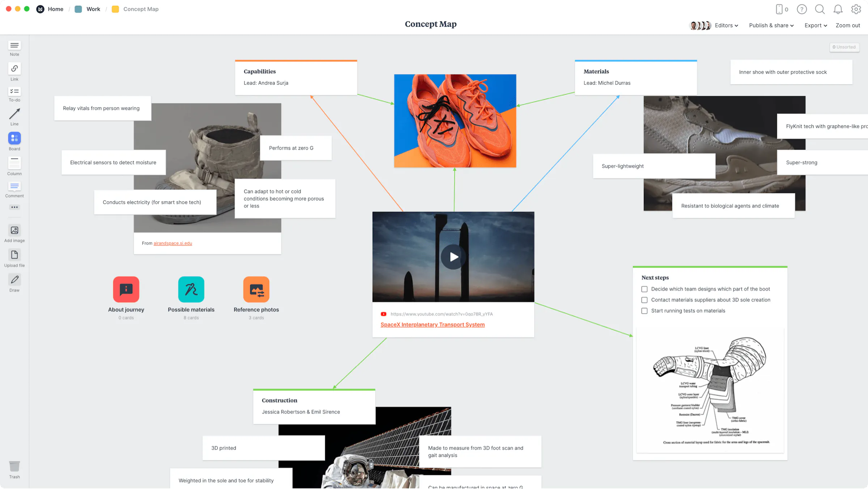Check 'Contact materials suppliers about 3D sole creation'

click(x=644, y=300)
